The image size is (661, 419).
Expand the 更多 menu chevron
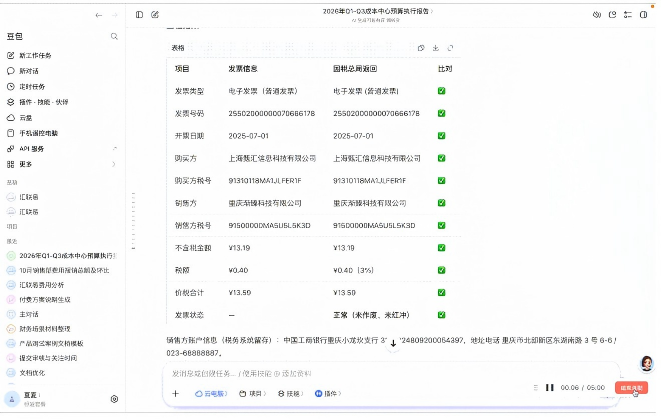tap(114, 164)
